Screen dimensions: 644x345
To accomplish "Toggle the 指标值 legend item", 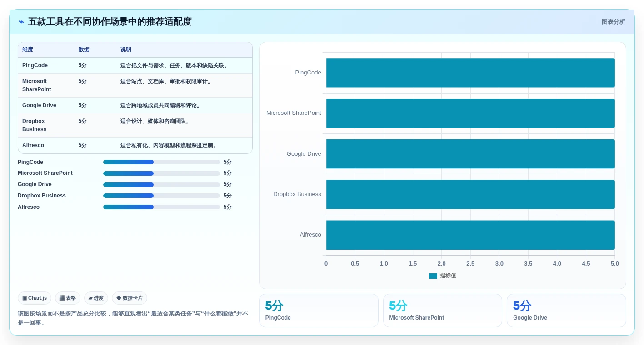I will pos(442,276).
